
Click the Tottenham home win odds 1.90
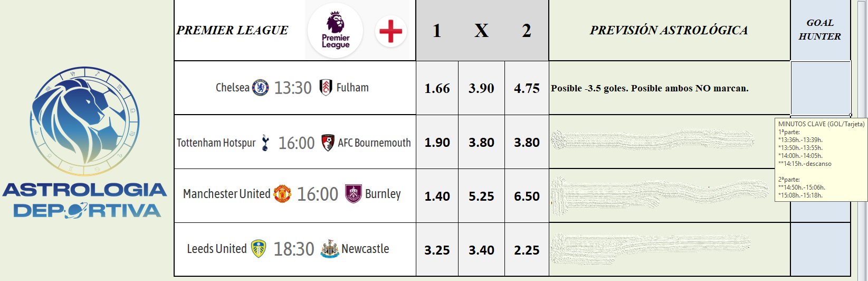(437, 143)
